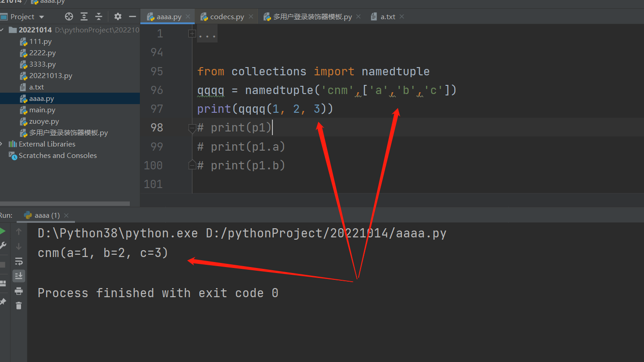Place cursor on 'print(qqqq(1, 2, 3))' line
This screenshot has width=644, height=362.
click(266, 109)
